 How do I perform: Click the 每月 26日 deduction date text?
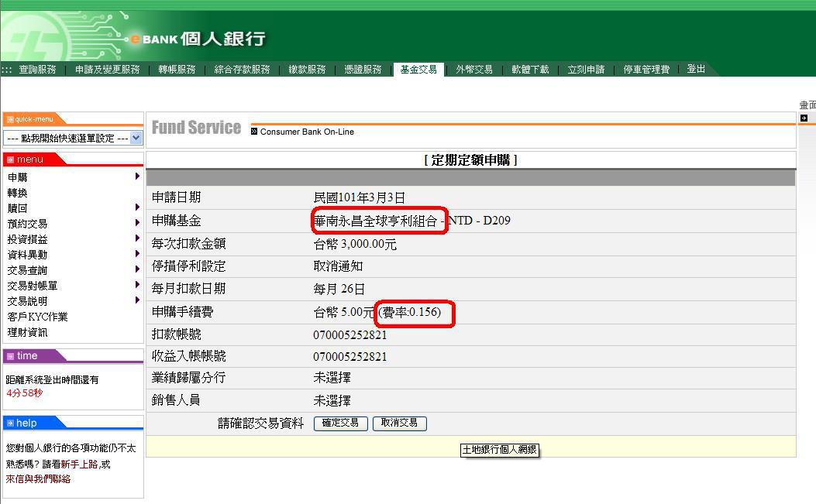click(339, 290)
